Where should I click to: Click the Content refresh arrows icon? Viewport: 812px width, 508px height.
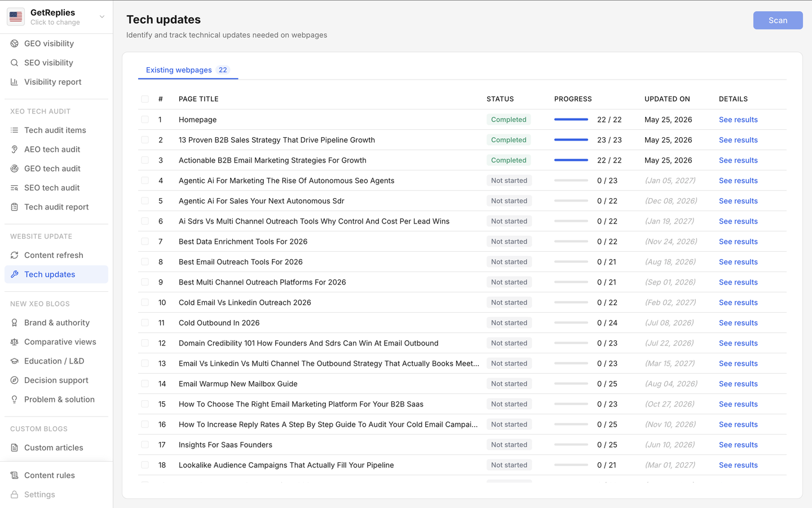15,255
